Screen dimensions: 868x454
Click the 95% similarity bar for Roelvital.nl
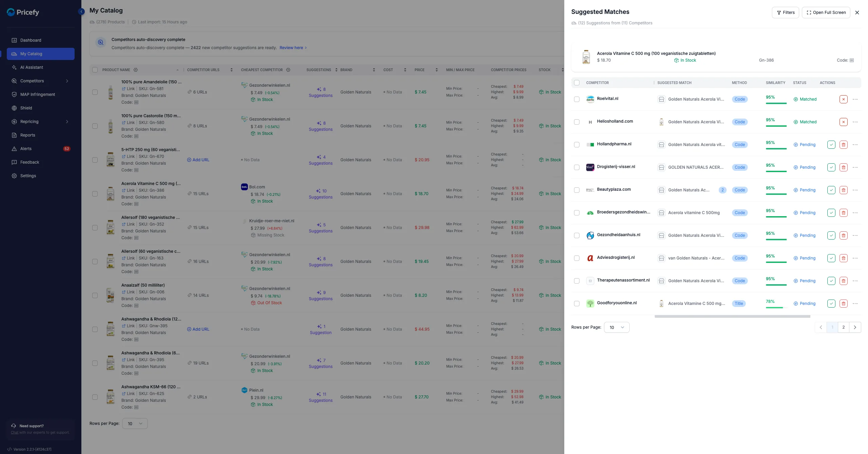(776, 103)
